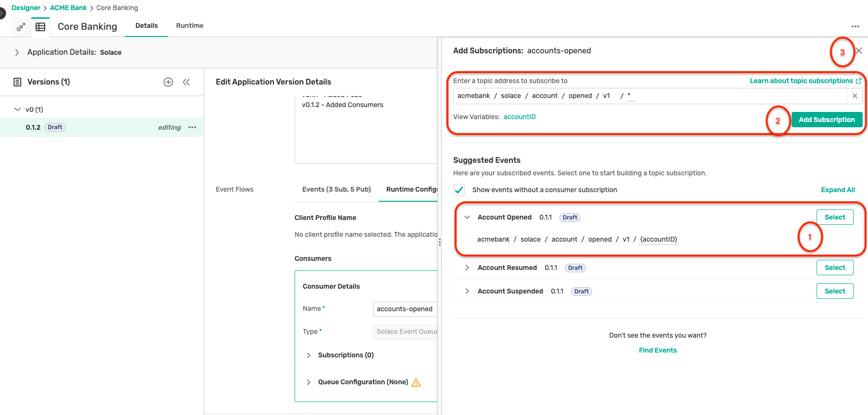Click the Draft badge next to Account Resumed
The height and width of the screenshot is (415, 868).
click(x=575, y=268)
